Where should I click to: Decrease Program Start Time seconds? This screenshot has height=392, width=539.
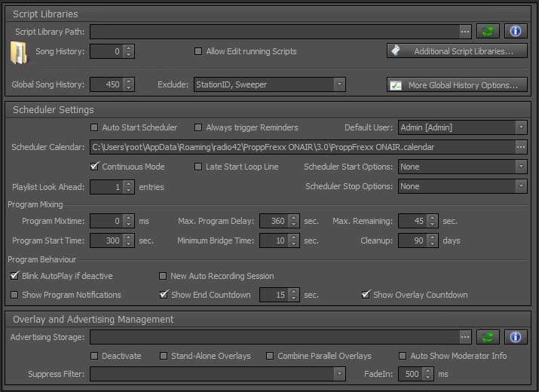129,243
